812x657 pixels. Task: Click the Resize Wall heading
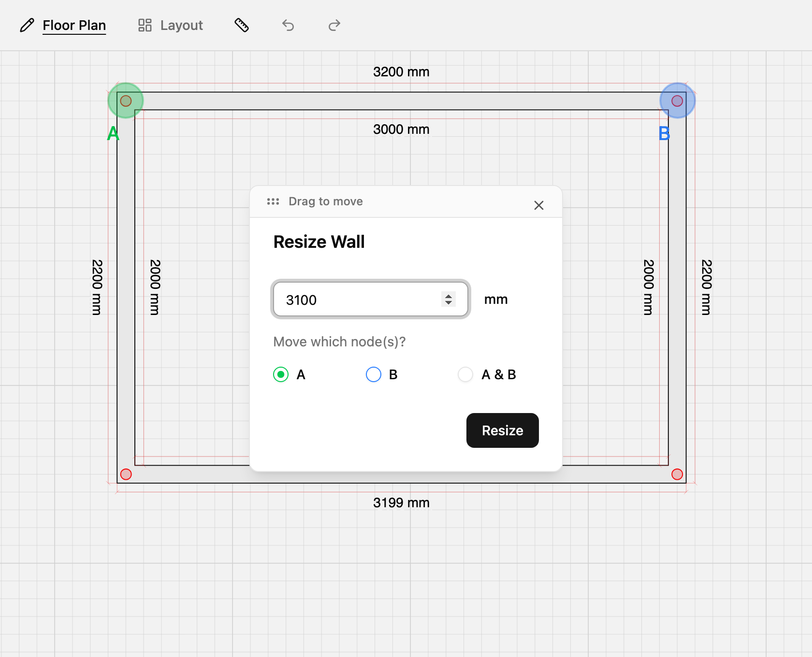click(x=319, y=242)
